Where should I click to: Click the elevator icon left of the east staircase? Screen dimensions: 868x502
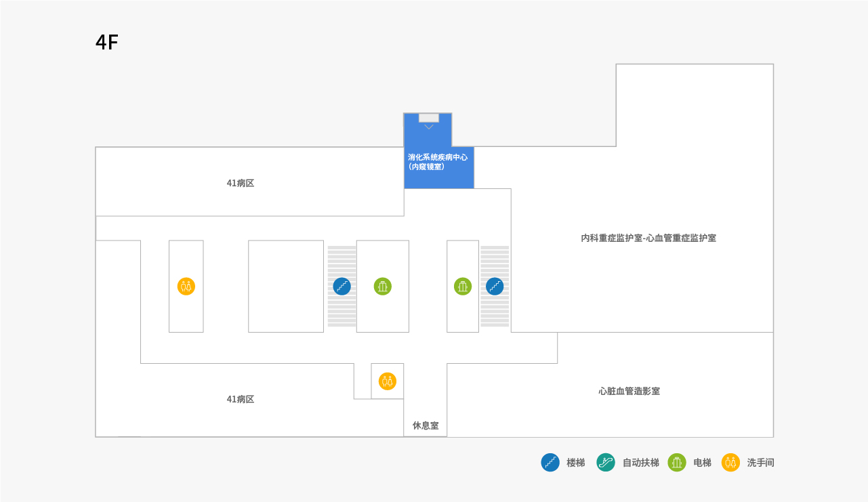(x=463, y=287)
